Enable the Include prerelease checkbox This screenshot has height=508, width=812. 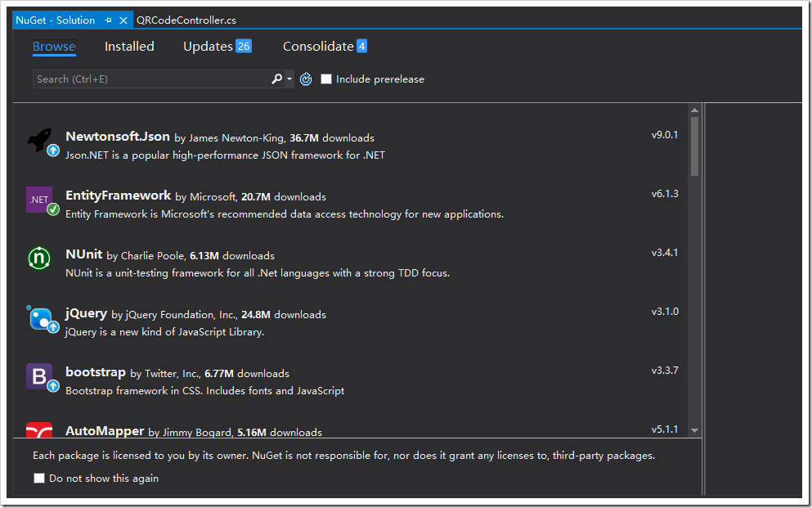(x=326, y=79)
